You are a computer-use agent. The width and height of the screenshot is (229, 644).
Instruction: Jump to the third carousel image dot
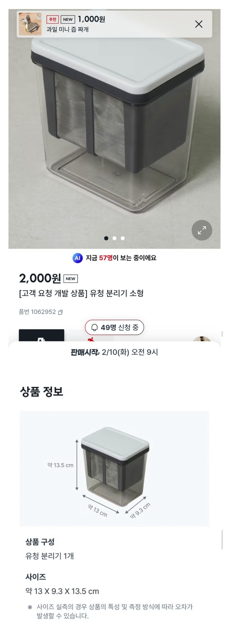point(123,238)
